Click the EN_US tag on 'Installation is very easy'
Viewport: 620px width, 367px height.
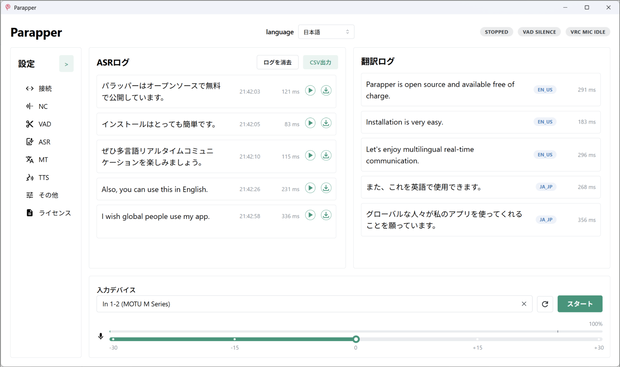pos(545,122)
